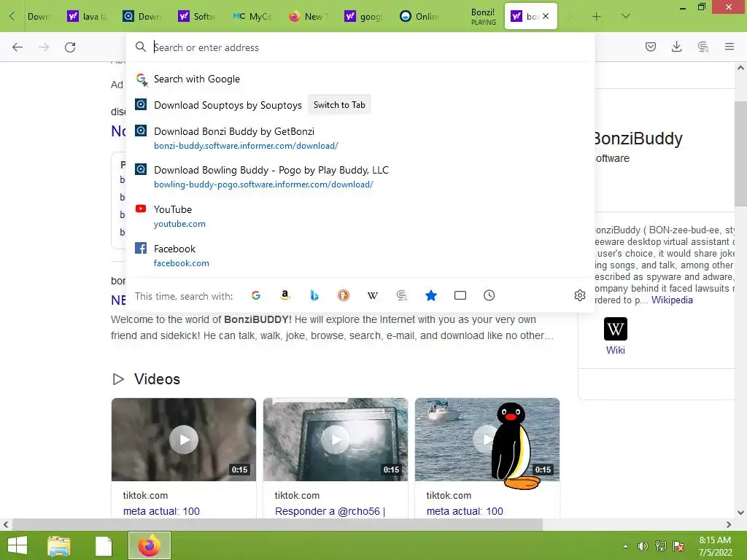Show hidden tray icons arrow
Image resolution: width=747 pixels, height=560 pixels.
625,546
